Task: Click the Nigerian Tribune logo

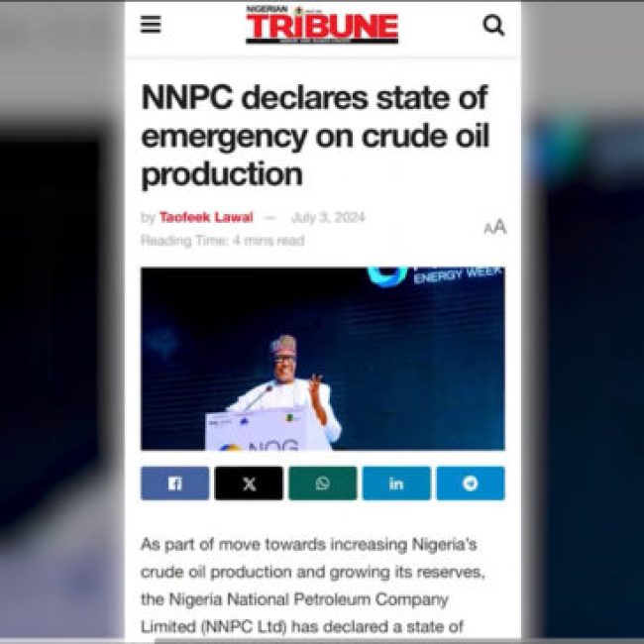Action: pyautogui.click(x=322, y=25)
